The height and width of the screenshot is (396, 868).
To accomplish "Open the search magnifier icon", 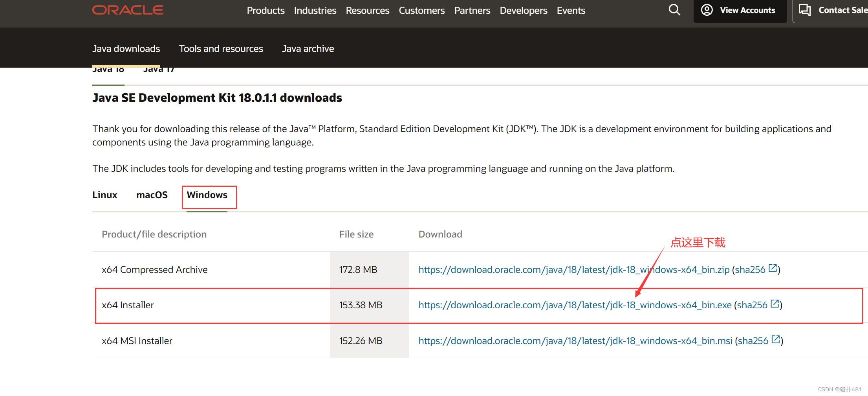I will [x=674, y=10].
